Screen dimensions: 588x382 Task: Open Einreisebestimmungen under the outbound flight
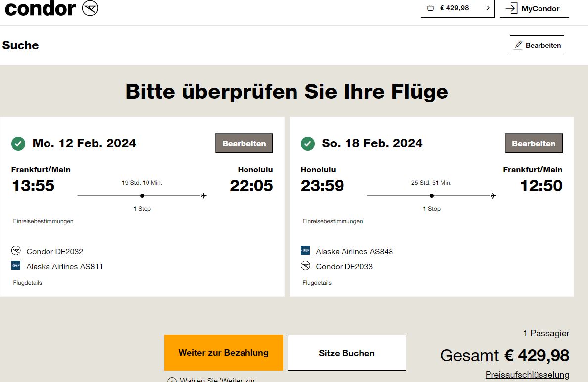pos(43,221)
